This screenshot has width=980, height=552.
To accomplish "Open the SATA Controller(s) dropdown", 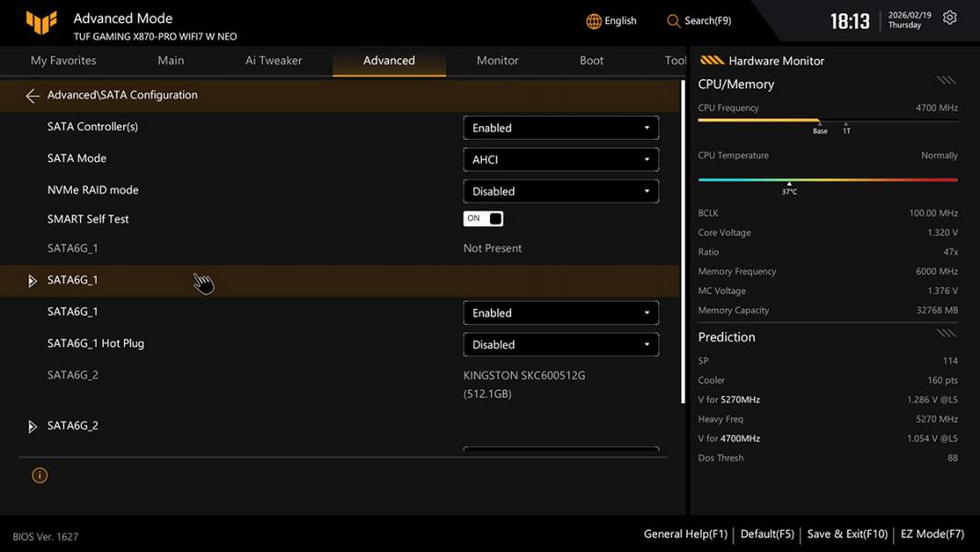I will click(561, 128).
